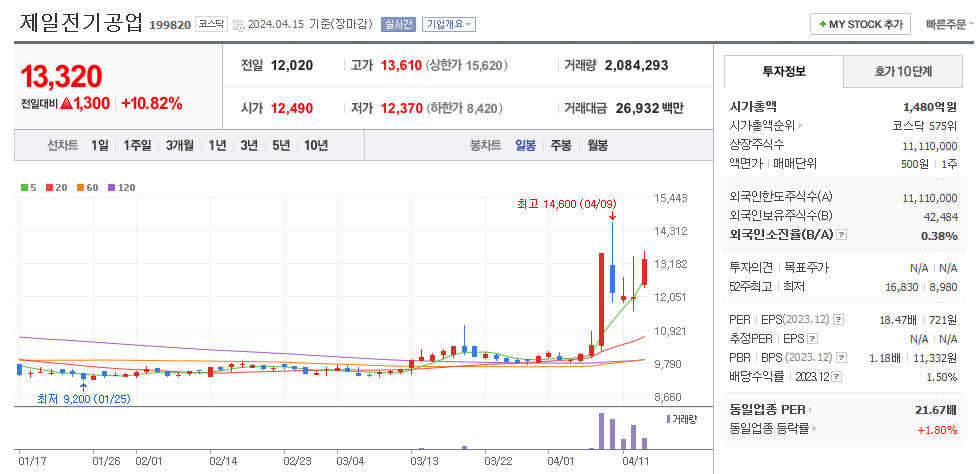This screenshot has height=474, width=979.
Task: Open the 빠른주문 dropdown
Action: 950,25
